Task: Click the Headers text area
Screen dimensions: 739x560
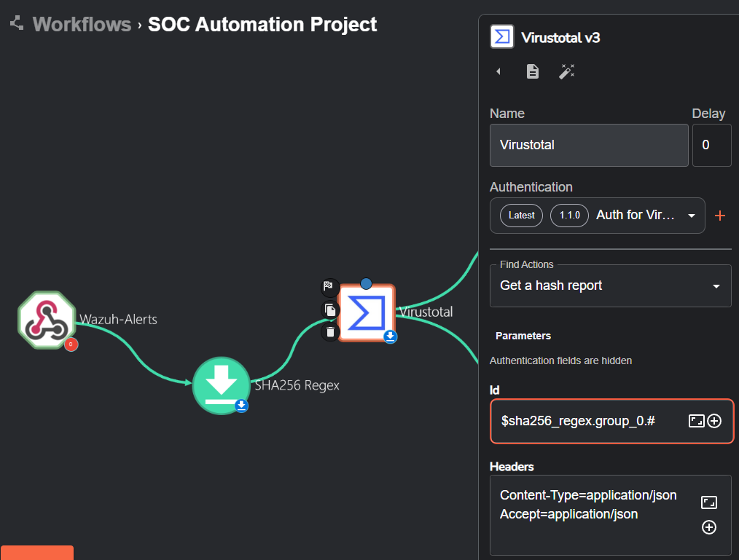Action: 610,516
